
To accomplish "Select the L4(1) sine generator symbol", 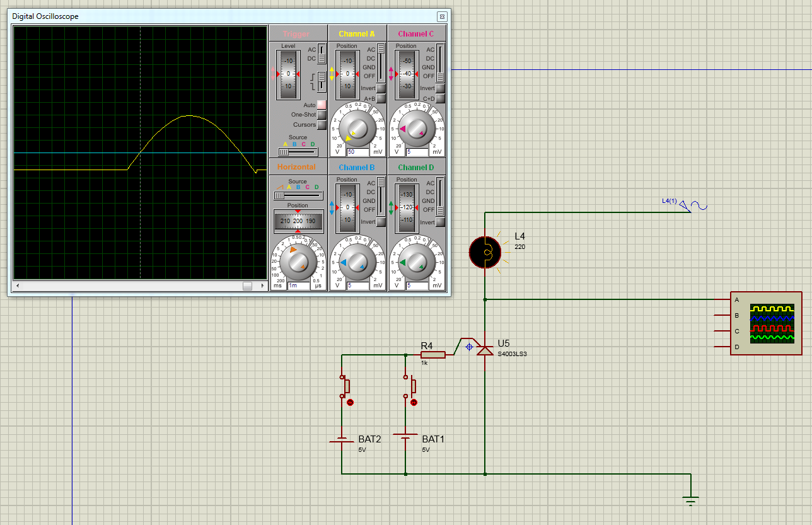I will click(697, 206).
